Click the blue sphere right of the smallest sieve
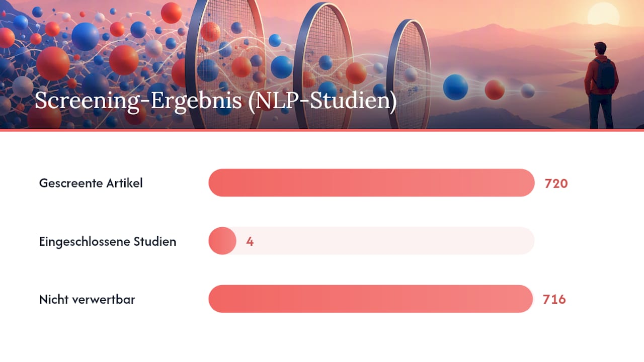This screenshot has width=644, height=362. click(x=455, y=87)
